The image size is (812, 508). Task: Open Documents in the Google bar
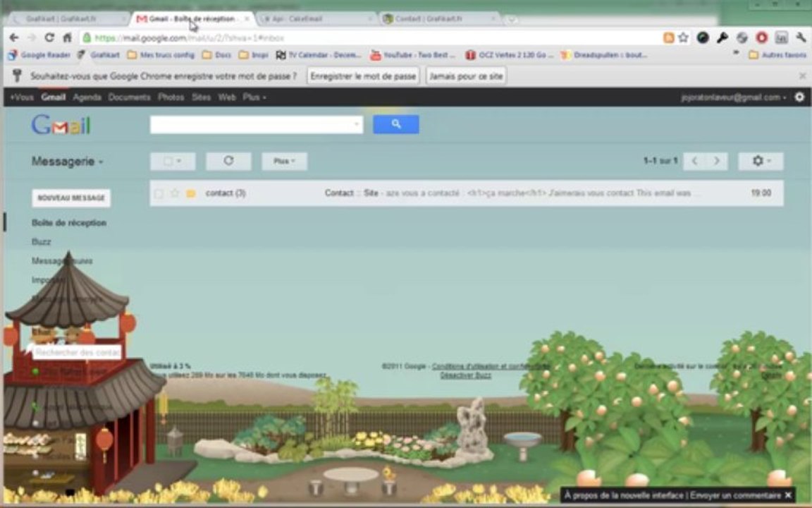(129, 97)
